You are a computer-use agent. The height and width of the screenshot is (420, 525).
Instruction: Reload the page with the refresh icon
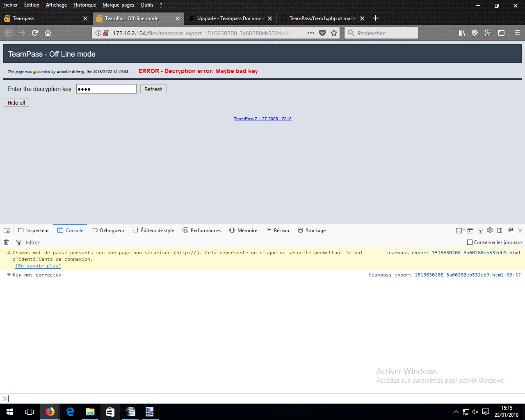tap(34, 33)
